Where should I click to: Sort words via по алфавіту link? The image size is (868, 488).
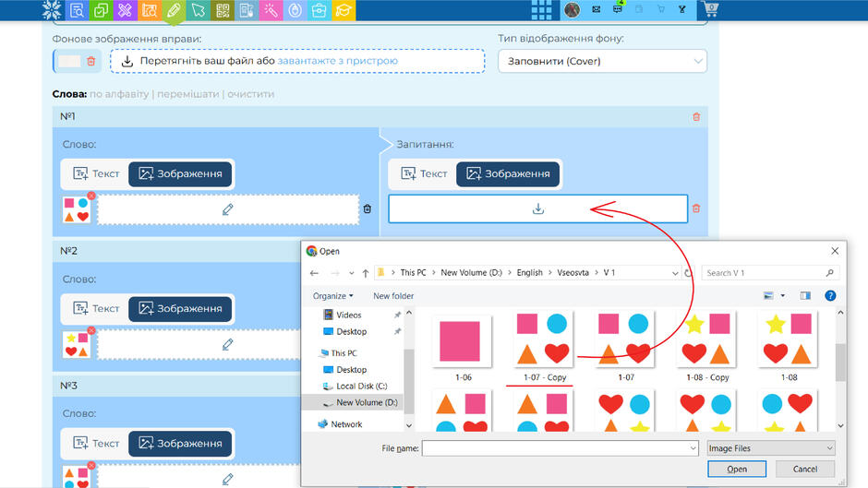pyautogui.click(x=119, y=94)
